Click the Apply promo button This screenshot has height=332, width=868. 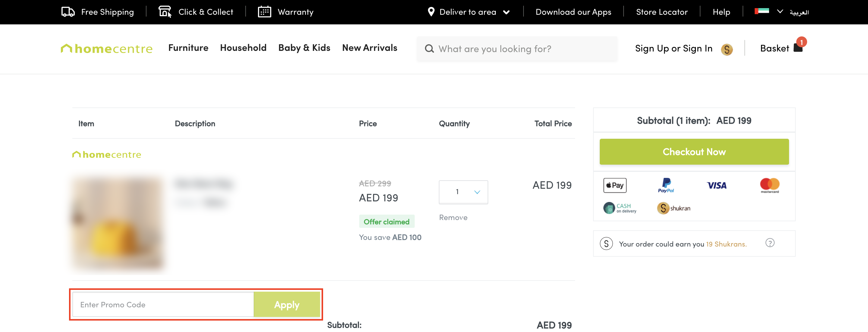(x=287, y=305)
